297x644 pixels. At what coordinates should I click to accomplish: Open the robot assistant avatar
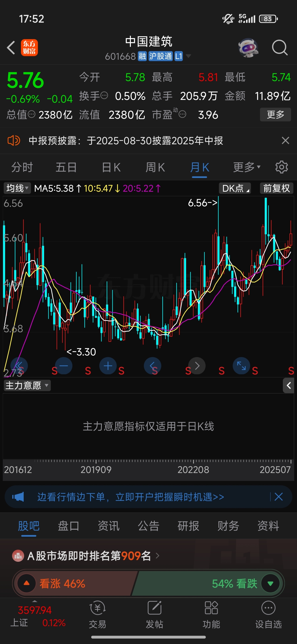coord(248,47)
